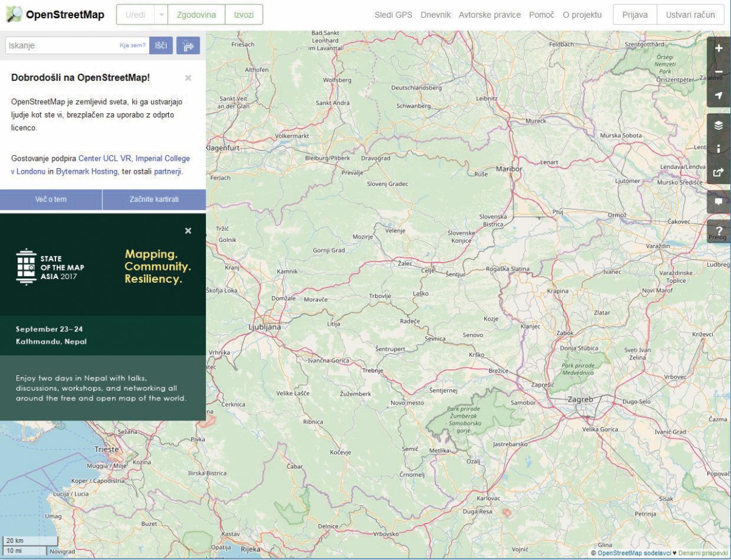The height and width of the screenshot is (560, 731).
Task: Click the Karlovac label on the map
Action: tap(489, 498)
